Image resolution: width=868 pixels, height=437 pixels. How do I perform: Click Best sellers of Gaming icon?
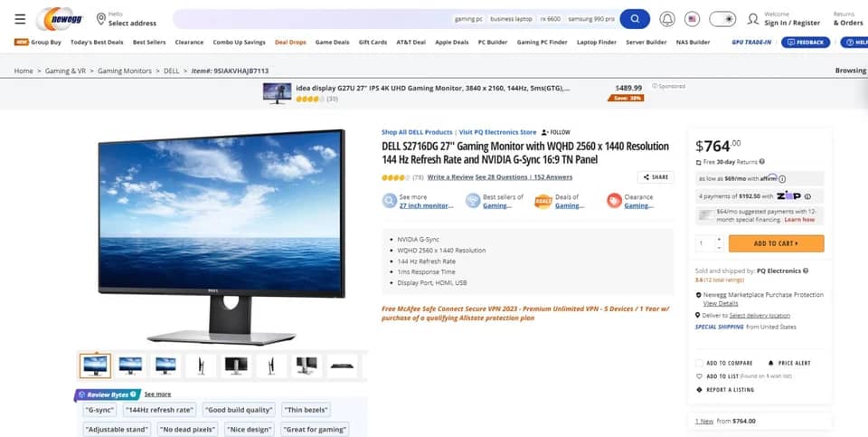(473, 201)
